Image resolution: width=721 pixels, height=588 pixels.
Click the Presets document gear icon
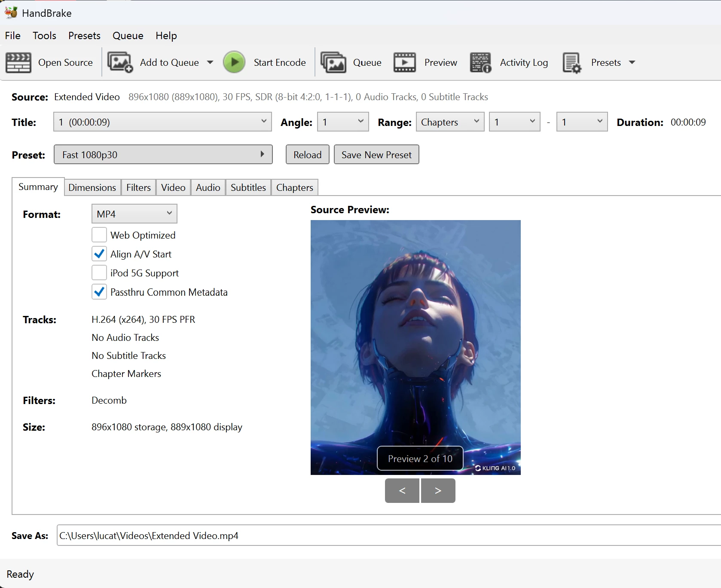(572, 63)
